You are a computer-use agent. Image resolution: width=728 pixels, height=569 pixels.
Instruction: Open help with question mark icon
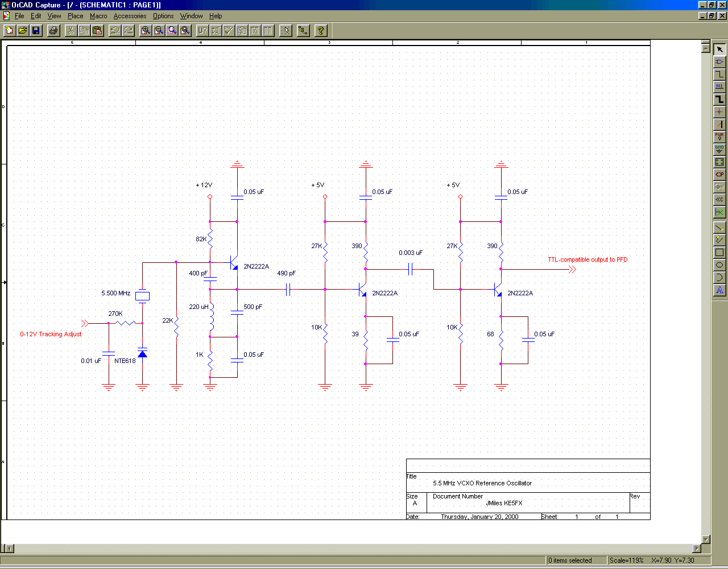tap(321, 30)
